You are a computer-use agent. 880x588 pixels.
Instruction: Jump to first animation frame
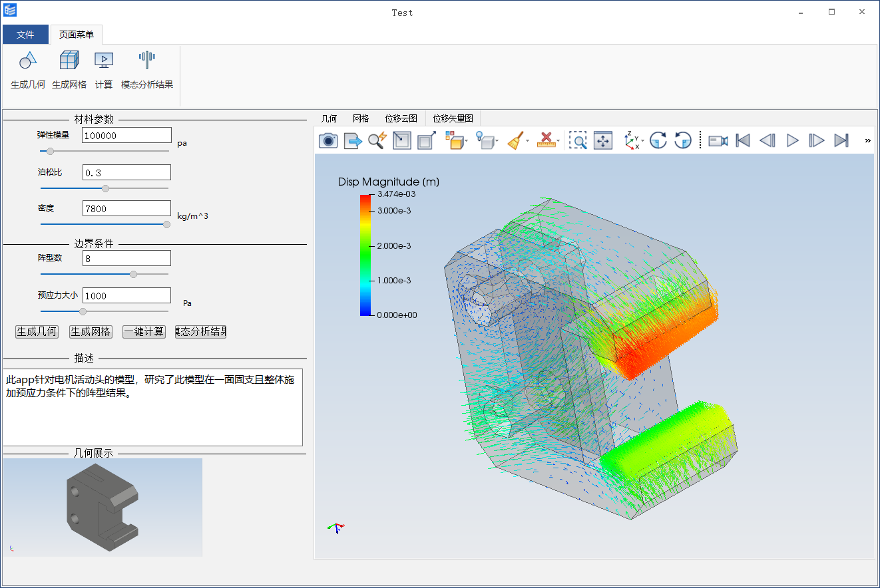[743, 140]
